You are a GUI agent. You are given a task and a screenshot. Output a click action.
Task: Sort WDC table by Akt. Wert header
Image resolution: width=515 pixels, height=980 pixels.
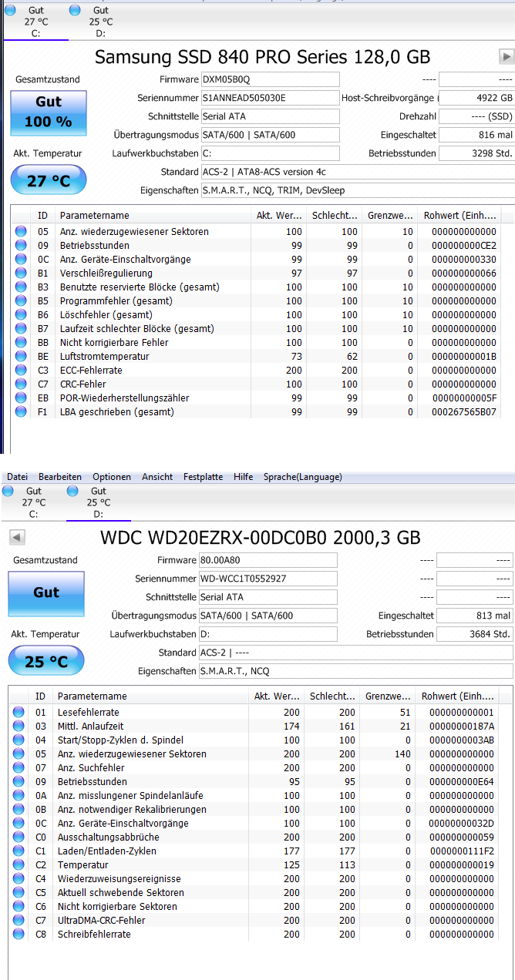[x=277, y=696]
